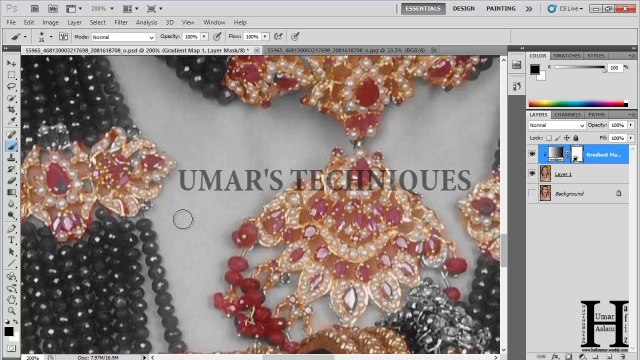Select the Line shape tool
640x360 pixels.
[x=11, y=263]
